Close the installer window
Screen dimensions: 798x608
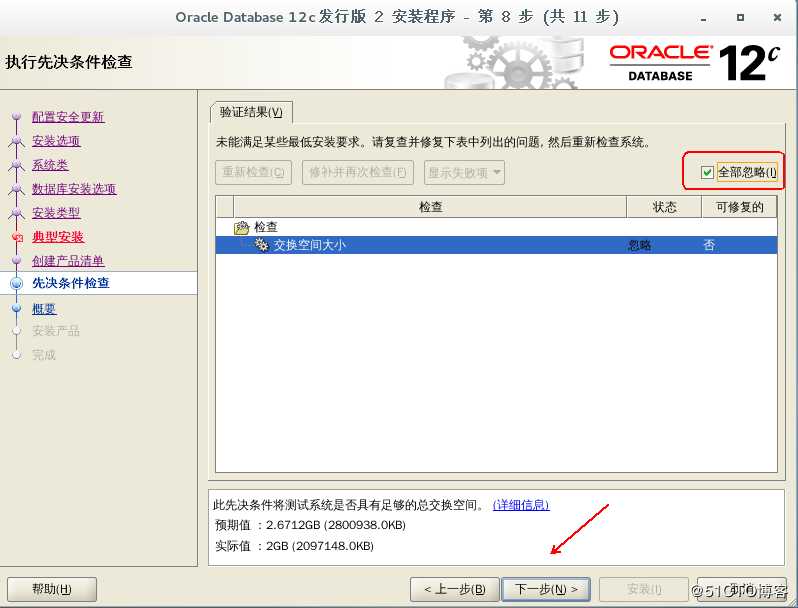[x=777, y=17]
